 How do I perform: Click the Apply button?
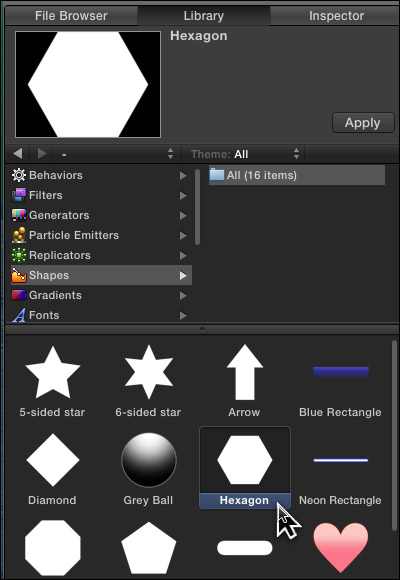coord(363,123)
